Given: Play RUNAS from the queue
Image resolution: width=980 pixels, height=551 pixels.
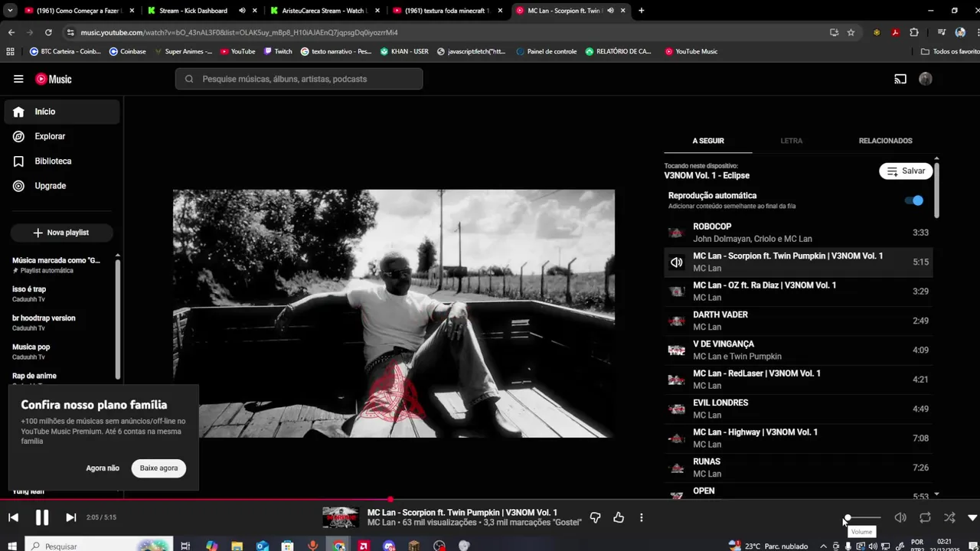Looking at the screenshot, I should [x=799, y=468].
